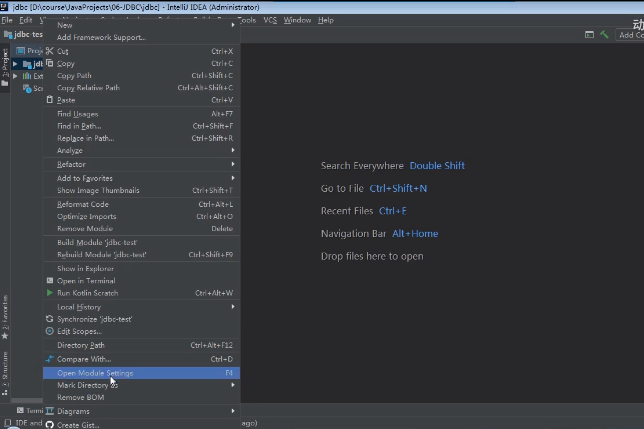Click the Add Configuration button
This screenshot has width=644, height=429.
point(630,35)
